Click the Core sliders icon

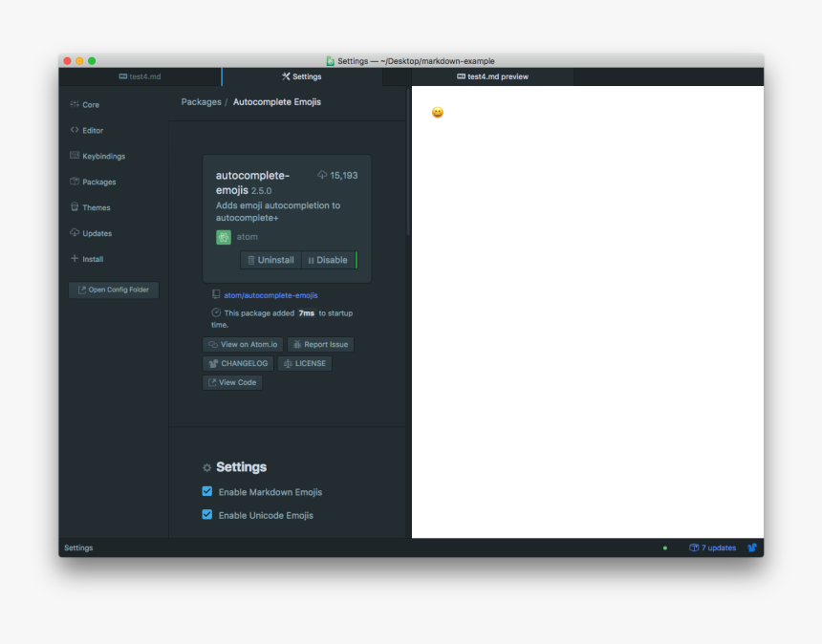(75, 104)
